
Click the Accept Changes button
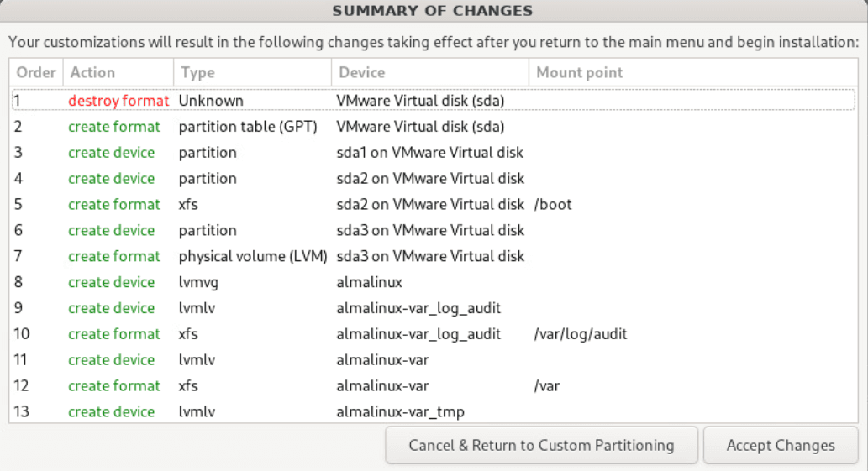781,445
